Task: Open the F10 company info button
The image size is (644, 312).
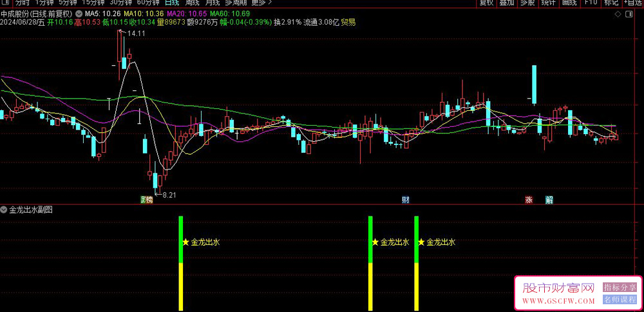Action: pyautogui.click(x=591, y=3)
